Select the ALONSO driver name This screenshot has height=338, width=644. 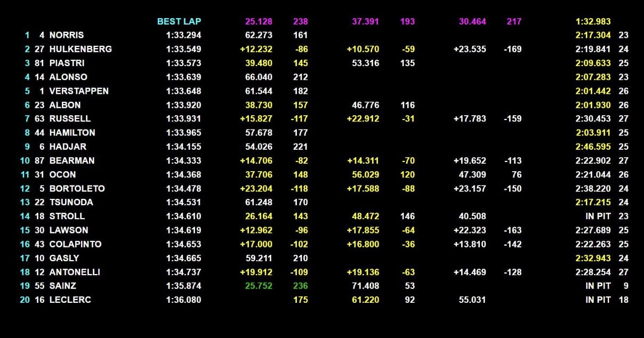tap(68, 77)
